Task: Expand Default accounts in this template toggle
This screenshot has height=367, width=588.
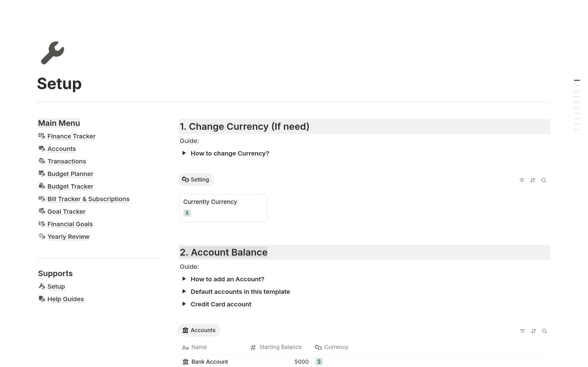Action: (x=184, y=291)
